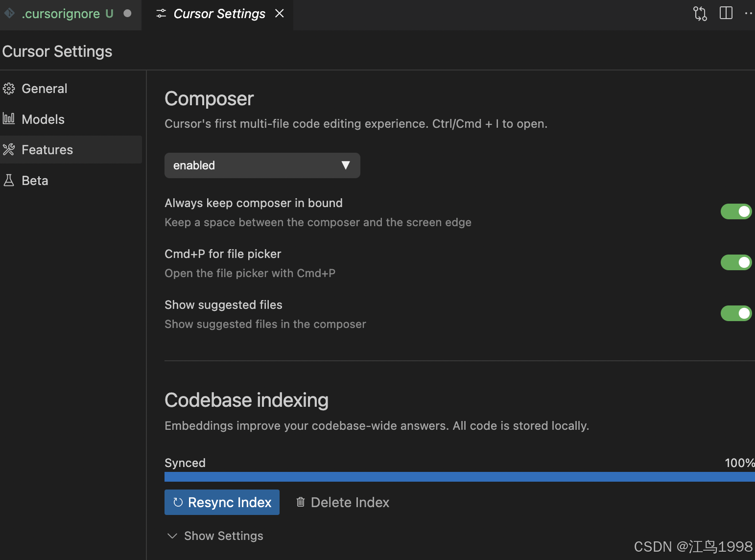Screen dimensions: 755x560
Task: Open the Beta settings section
Action: (x=71, y=181)
